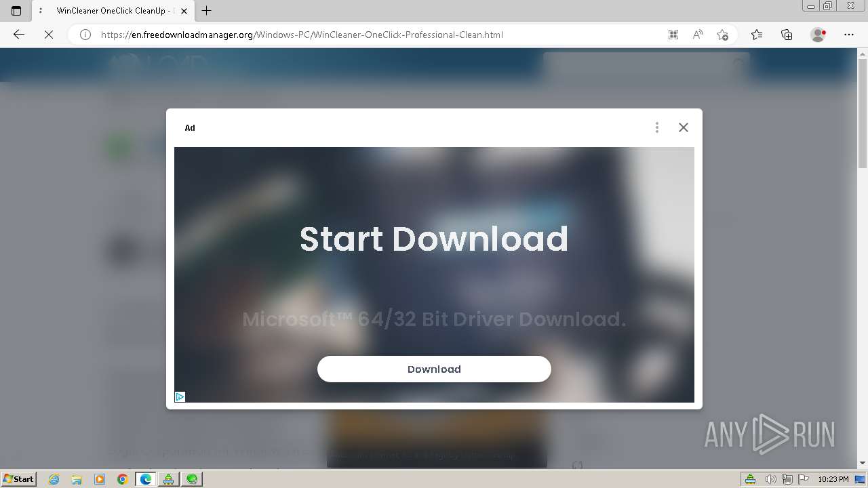This screenshot has width=868, height=488.
Task: Click the page vertical scrollbar thumb
Action: [863, 112]
